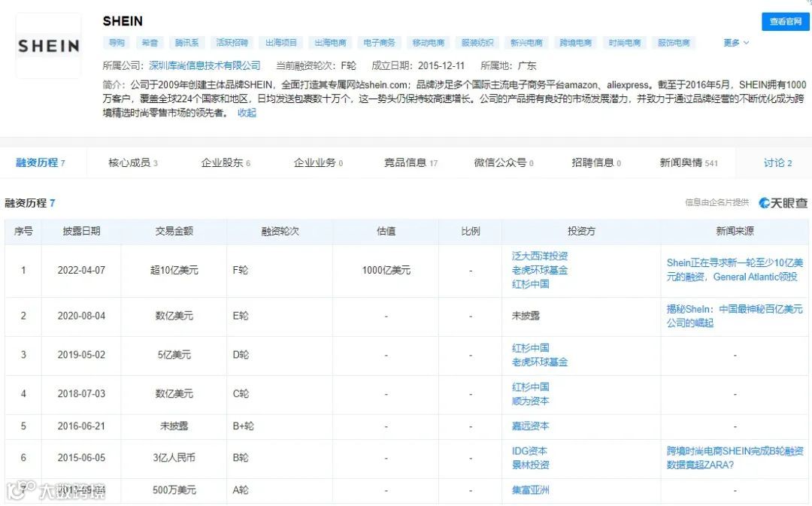Select the 1000亿美元 valuation cell
812x506 pixels.
coord(386,271)
